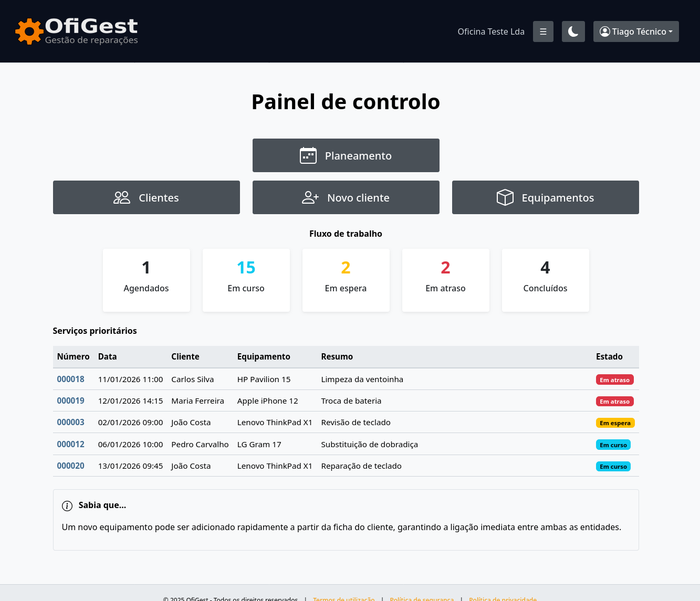Click the Em curso badge for order 000020
Image resolution: width=700 pixels, height=601 pixels.
pos(613,466)
